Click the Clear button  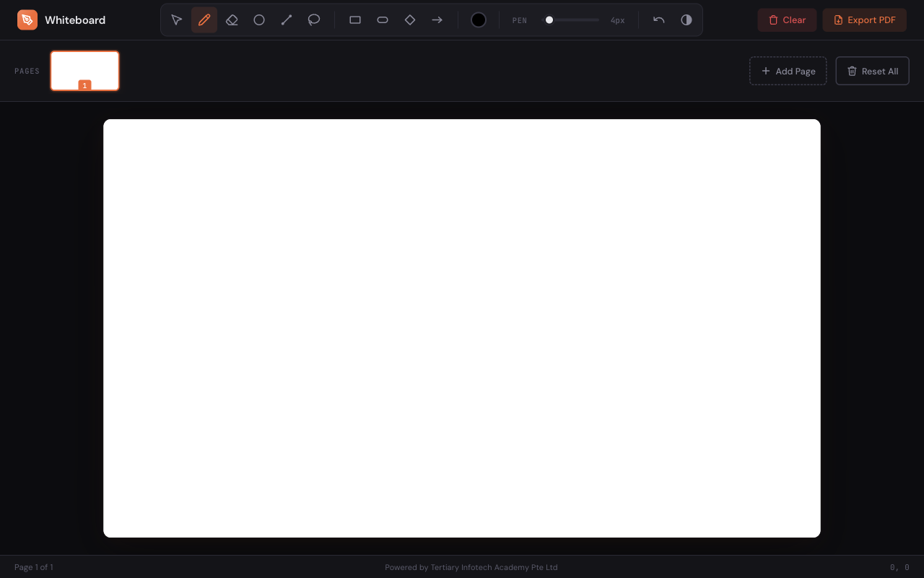tap(787, 20)
